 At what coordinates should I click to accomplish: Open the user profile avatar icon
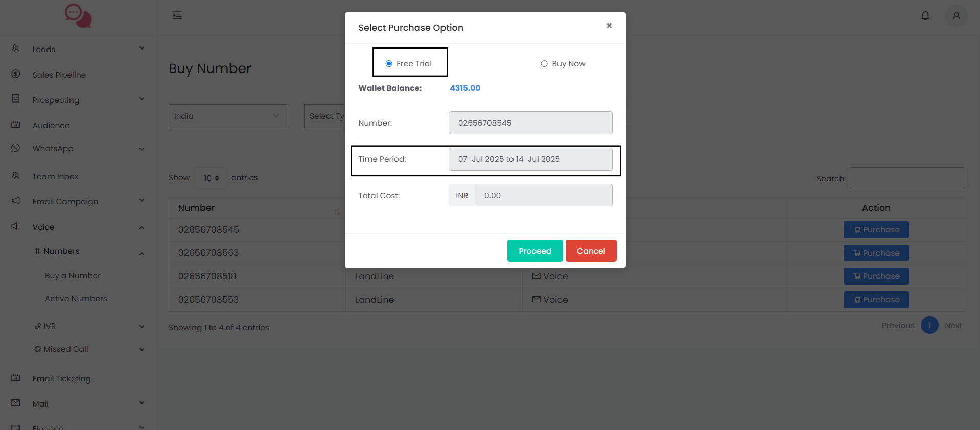coord(956,16)
